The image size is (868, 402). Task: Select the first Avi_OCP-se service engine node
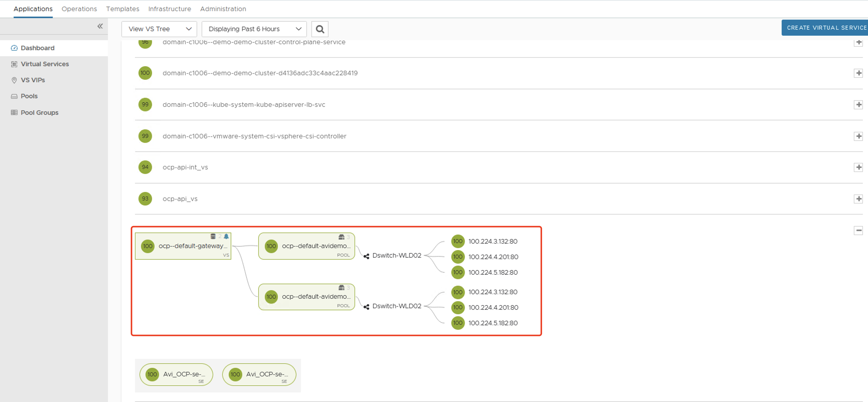click(x=176, y=374)
